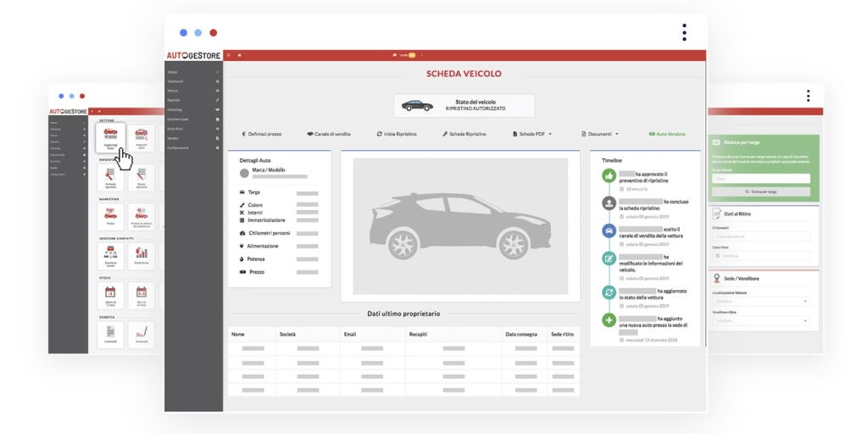Click the green Auto Venduta button
The height and width of the screenshot is (434, 868).
(x=667, y=134)
